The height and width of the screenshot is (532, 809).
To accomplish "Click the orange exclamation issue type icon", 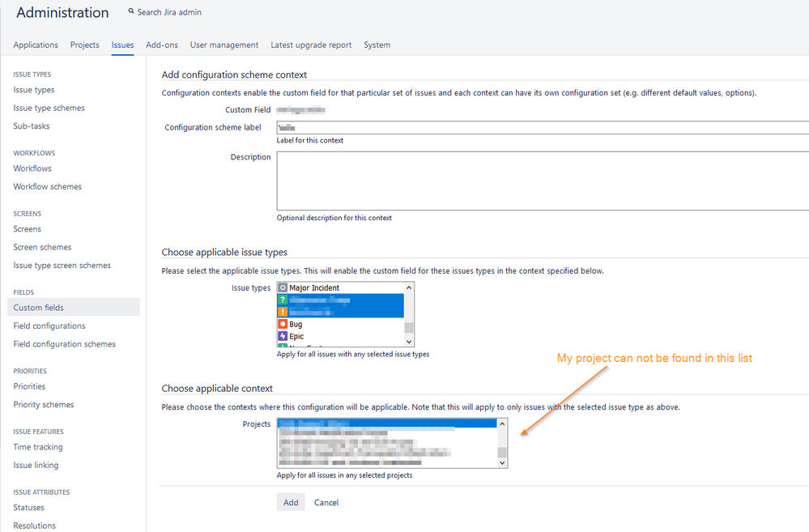I will pos(283,312).
